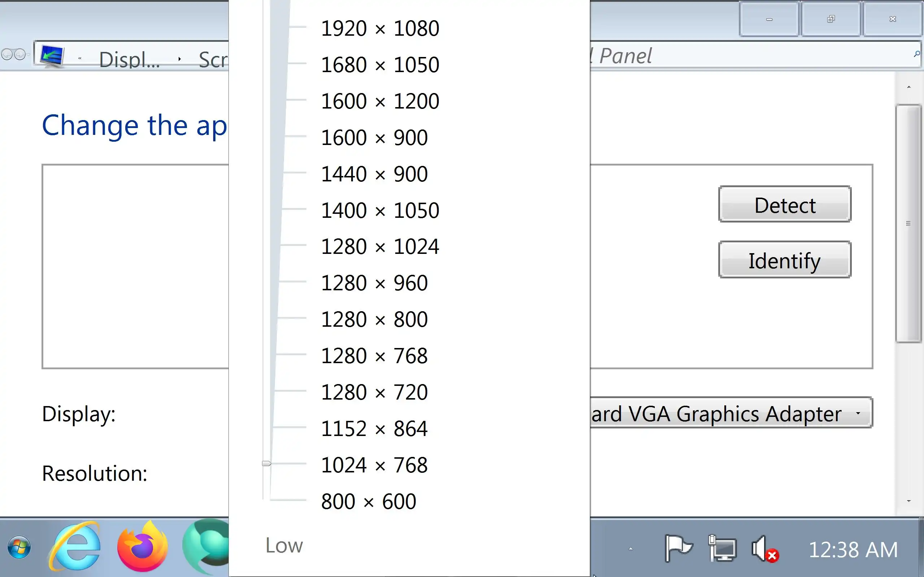This screenshot has width=924, height=577.
Task: Pick the 1280 × 720 resolution mark
Action: [x=374, y=392]
